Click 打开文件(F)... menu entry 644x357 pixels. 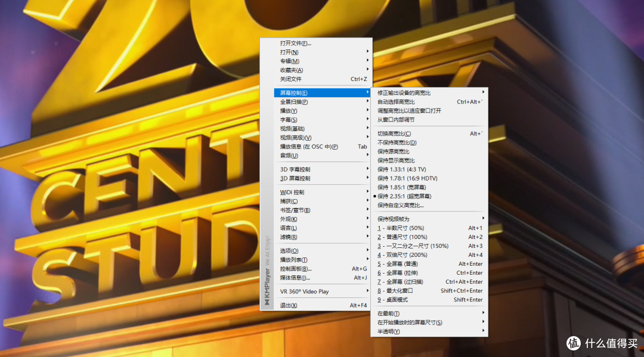point(323,43)
